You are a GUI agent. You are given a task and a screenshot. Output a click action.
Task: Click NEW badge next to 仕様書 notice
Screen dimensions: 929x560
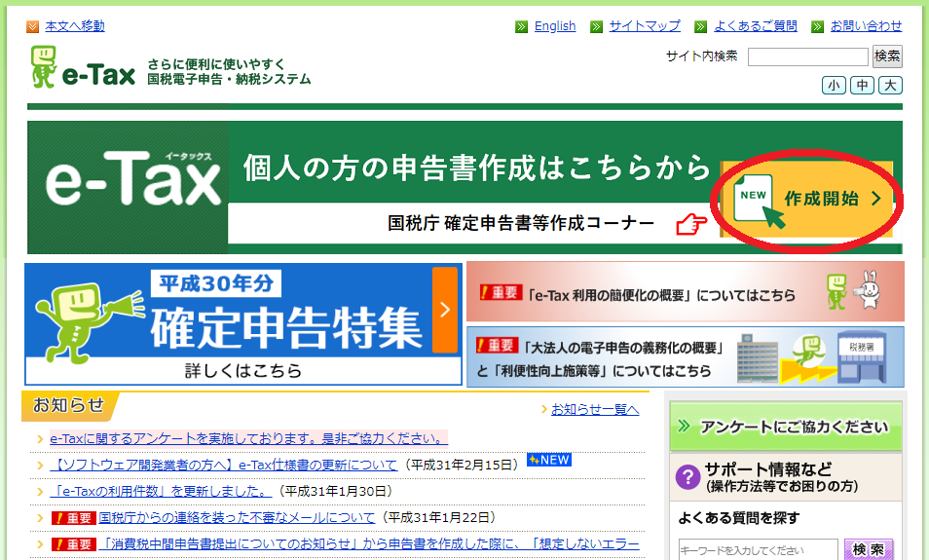pyautogui.click(x=548, y=460)
